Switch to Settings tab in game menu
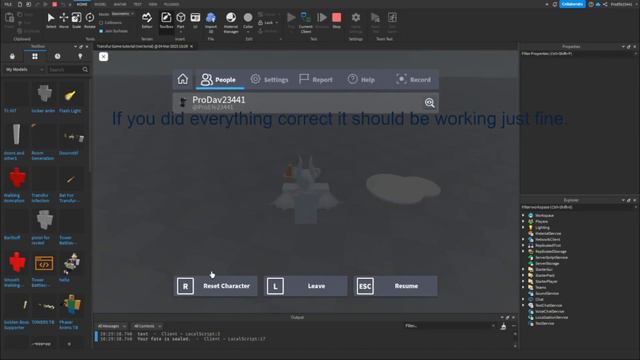The height and width of the screenshot is (360, 640). point(269,80)
